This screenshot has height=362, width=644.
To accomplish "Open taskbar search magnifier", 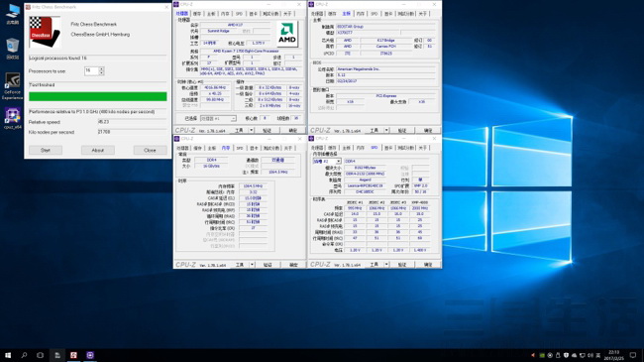I will coord(24,355).
